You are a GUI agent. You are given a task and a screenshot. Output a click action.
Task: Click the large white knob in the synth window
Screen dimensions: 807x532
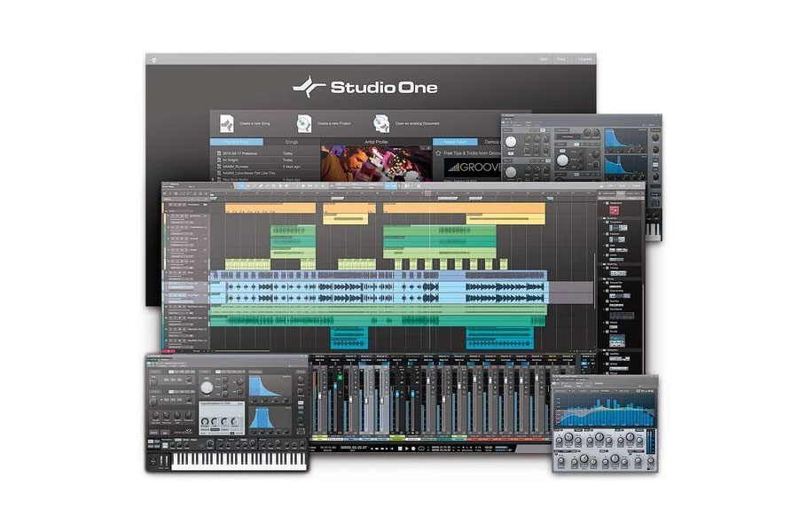pos(207,388)
